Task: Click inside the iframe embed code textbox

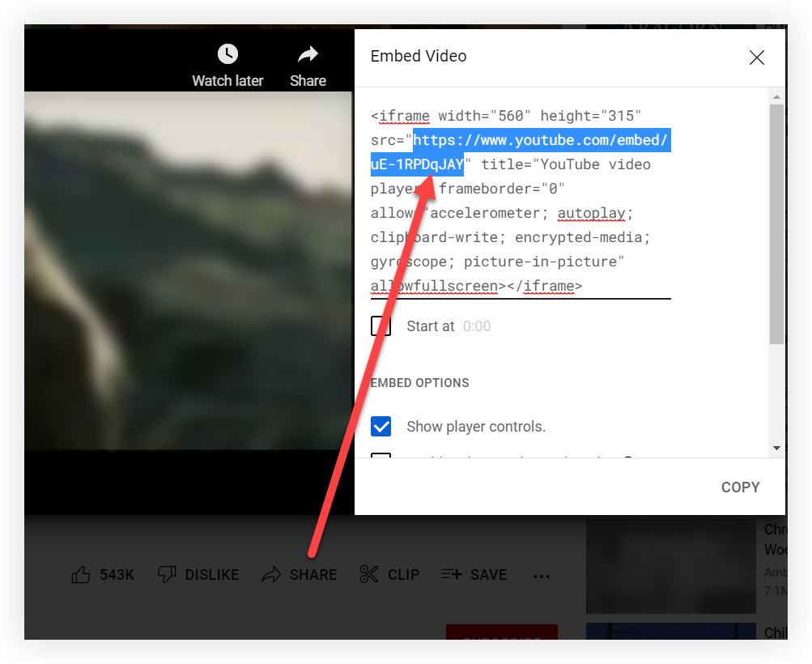Action: click(521, 201)
